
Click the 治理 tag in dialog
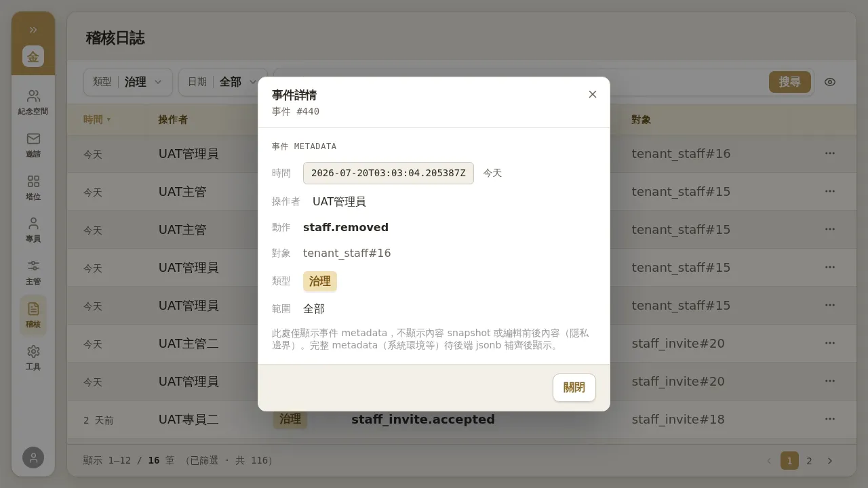(320, 281)
